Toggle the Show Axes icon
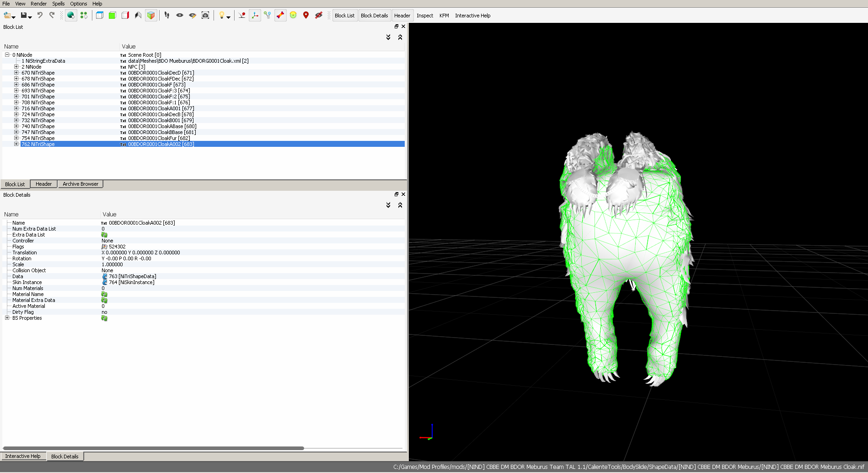This screenshot has height=473, width=868. tap(255, 15)
